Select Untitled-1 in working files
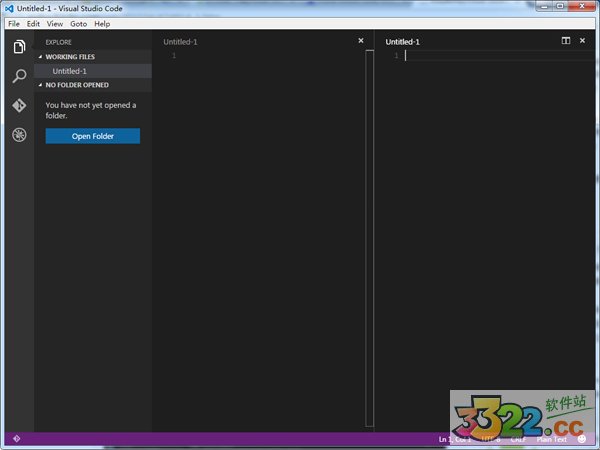600x450 pixels. (93, 71)
